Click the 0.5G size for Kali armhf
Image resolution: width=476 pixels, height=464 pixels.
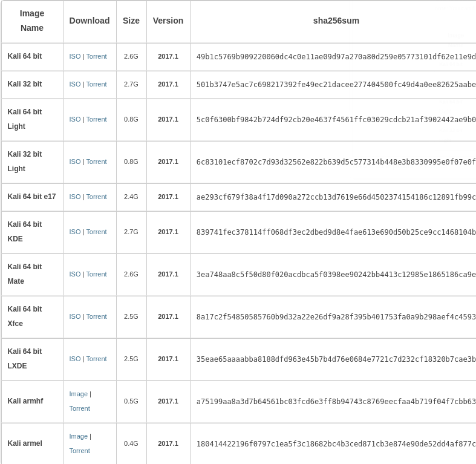131,402
